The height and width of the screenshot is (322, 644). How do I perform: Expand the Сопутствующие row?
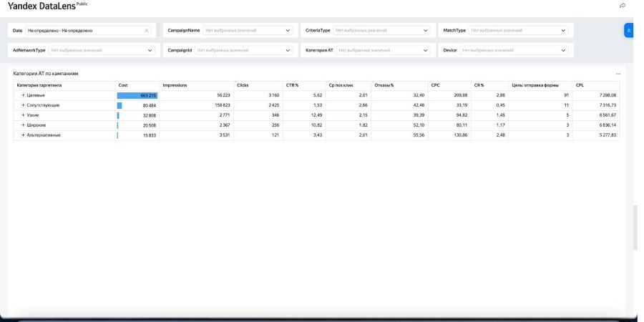(x=24, y=105)
